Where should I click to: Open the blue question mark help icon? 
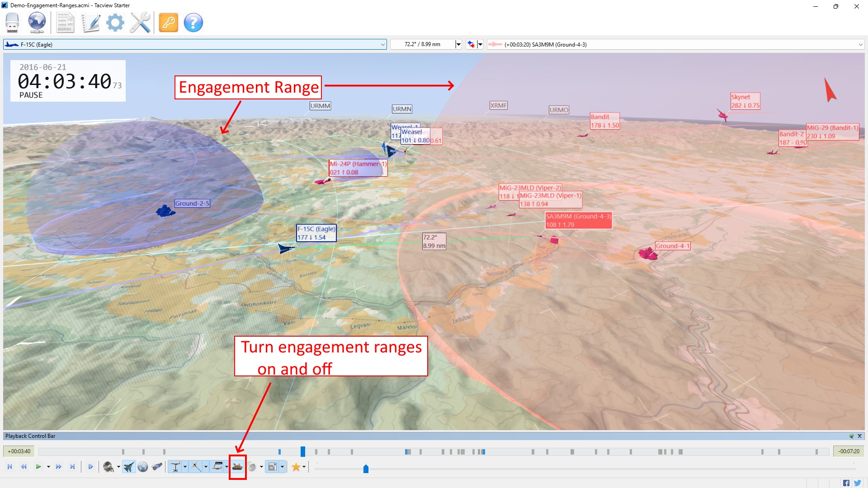pyautogui.click(x=193, y=23)
